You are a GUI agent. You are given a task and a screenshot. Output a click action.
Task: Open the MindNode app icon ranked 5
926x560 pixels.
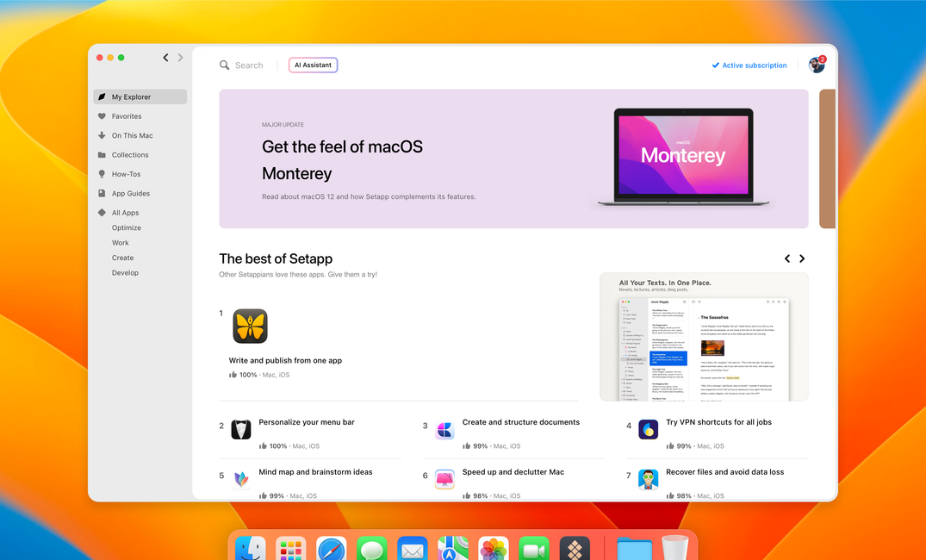tap(241, 479)
